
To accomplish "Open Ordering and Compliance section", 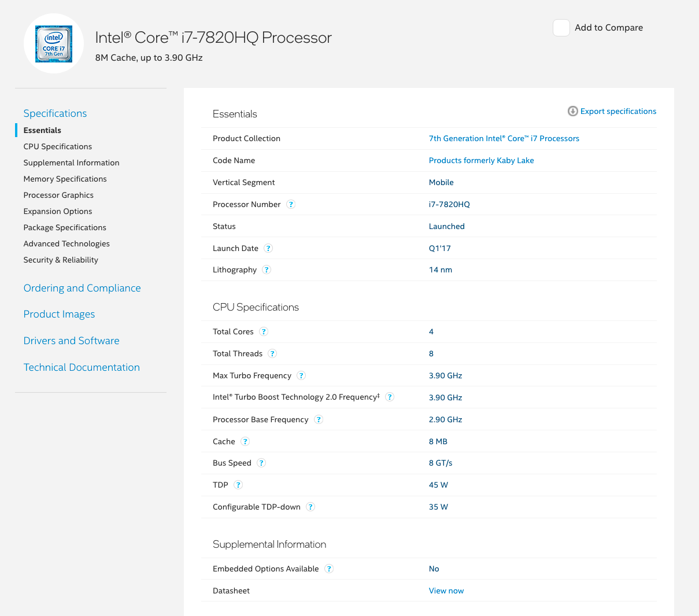I will click(82, 288).
